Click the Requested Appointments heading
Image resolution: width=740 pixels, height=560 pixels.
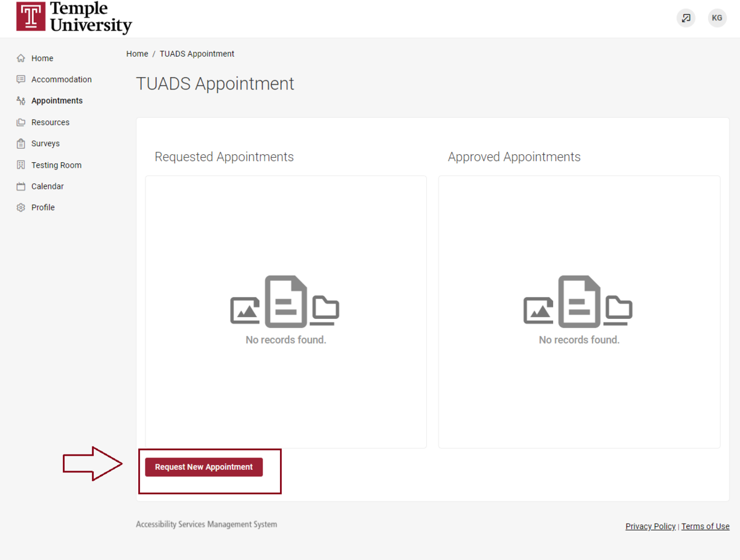click(x=224, y=157)
